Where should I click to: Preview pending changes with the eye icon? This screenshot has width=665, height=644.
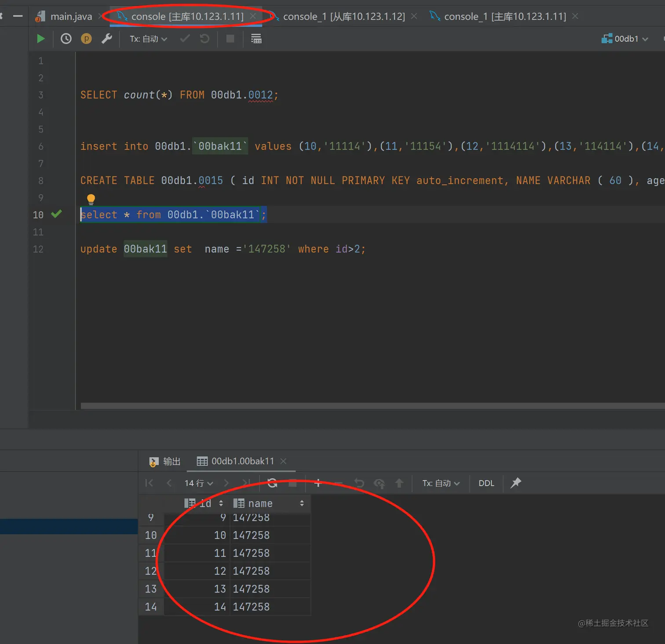coord(379,483)
